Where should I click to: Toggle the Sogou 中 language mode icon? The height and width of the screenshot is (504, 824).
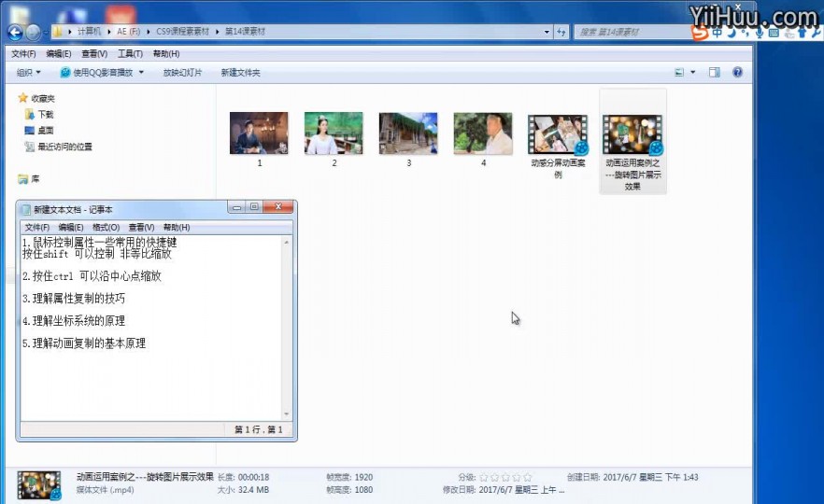click(717, 33)
